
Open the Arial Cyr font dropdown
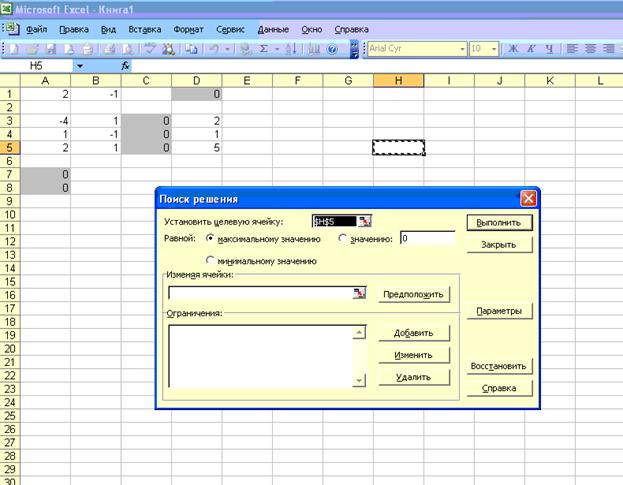point(461,48)
